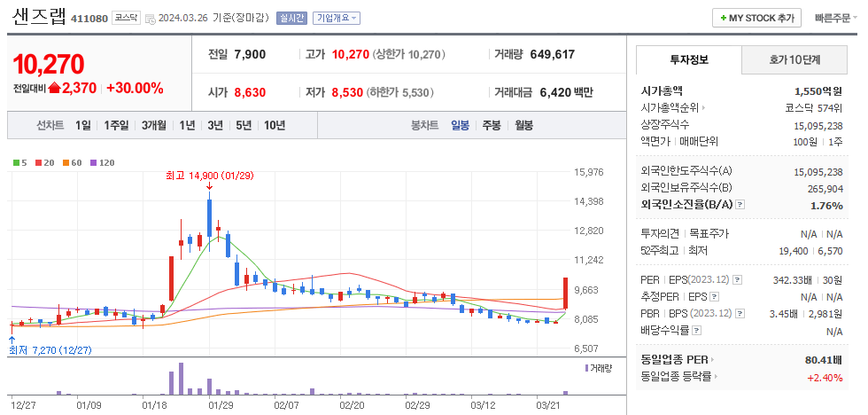Expand the 빠른주문 dropdown

pos(836,18)
